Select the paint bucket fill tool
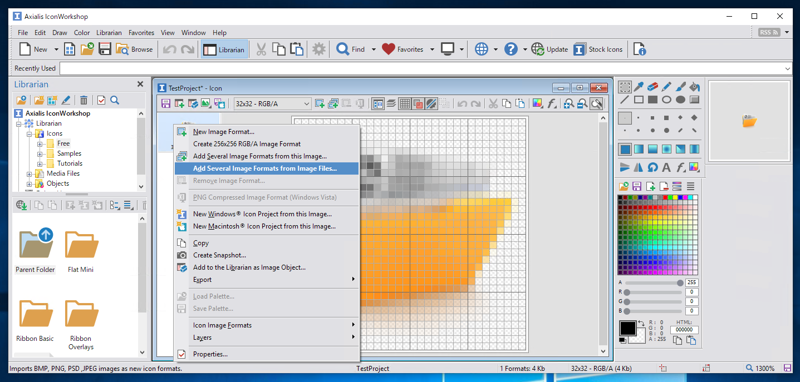Image resolution: width=800 pixels, height=382 pixels. click(x=694, y=86)
